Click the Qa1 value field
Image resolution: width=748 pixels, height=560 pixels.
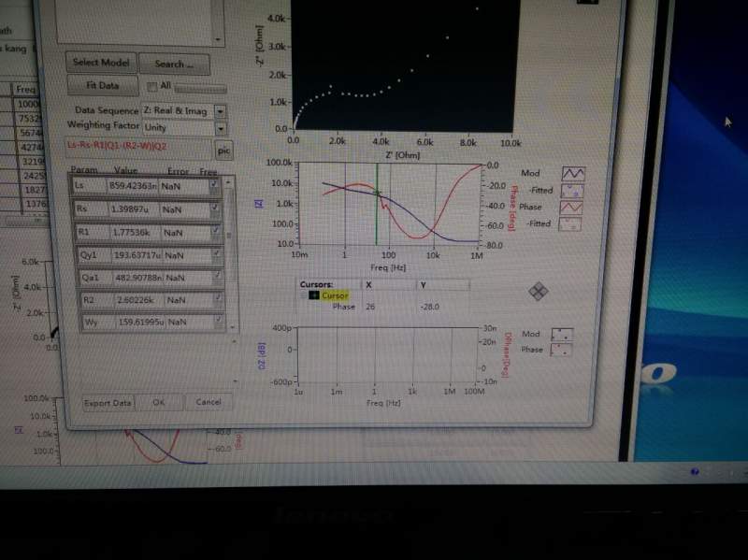click(138, 278)
